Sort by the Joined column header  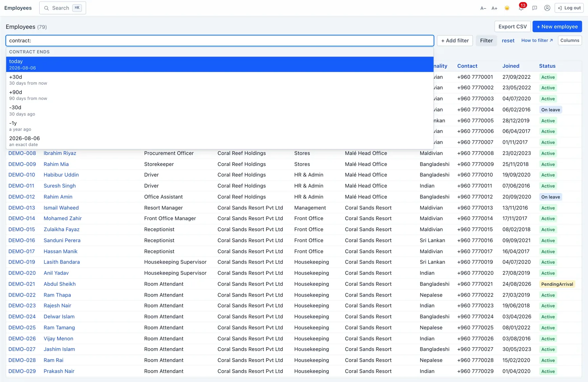click(510, 66)
